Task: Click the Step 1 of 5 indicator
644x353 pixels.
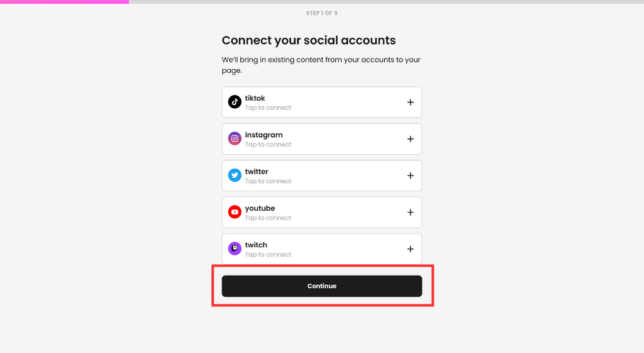Action: pos(321,13)
